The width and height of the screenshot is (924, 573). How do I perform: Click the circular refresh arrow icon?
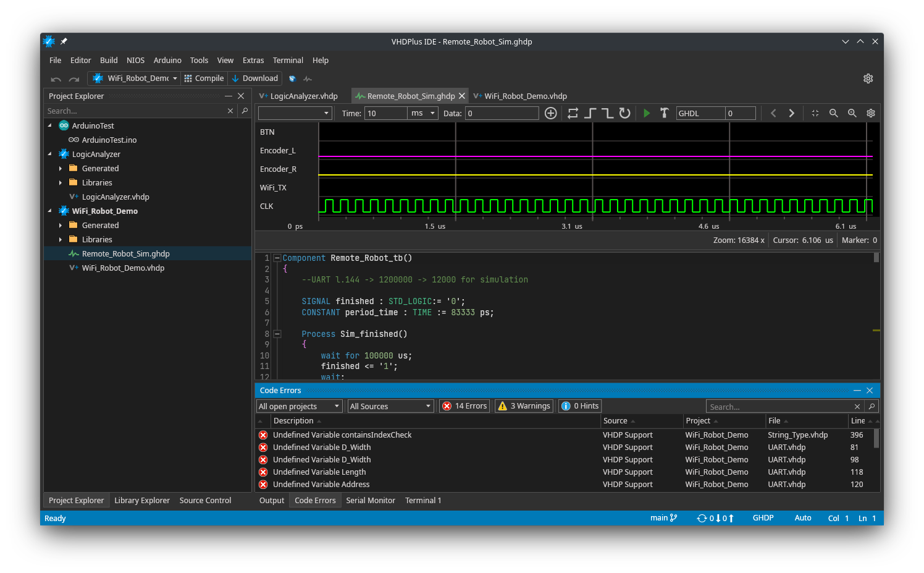624,113
